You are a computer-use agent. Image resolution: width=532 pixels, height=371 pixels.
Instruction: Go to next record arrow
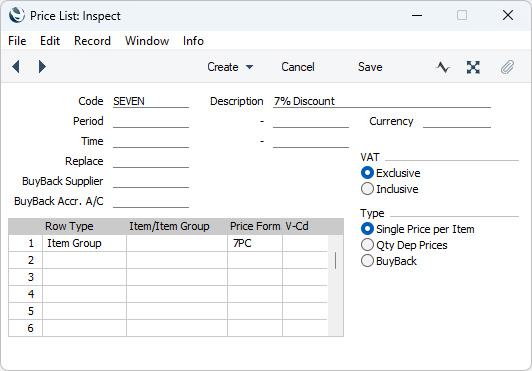[42, 67]
